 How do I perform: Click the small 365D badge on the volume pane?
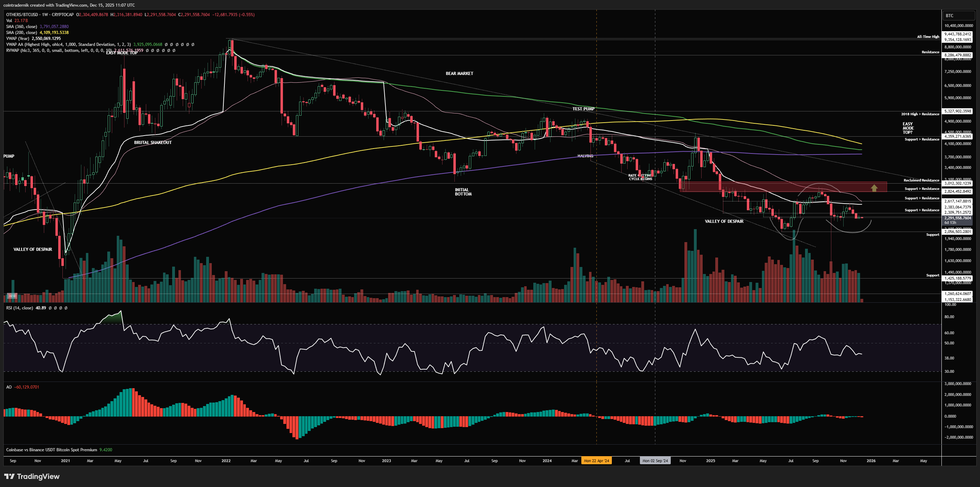point(13,296)
